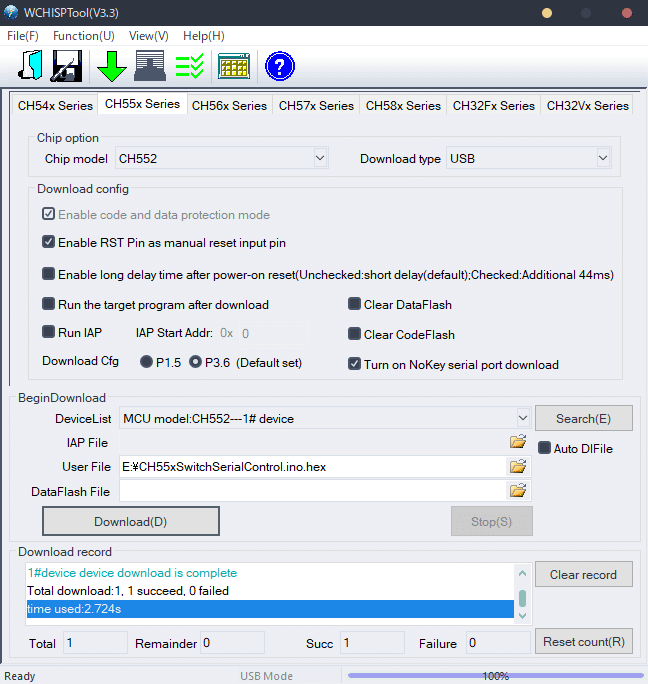The image size is (648, 684).
Task: Close the window with red dot
Action: point(627,13)
